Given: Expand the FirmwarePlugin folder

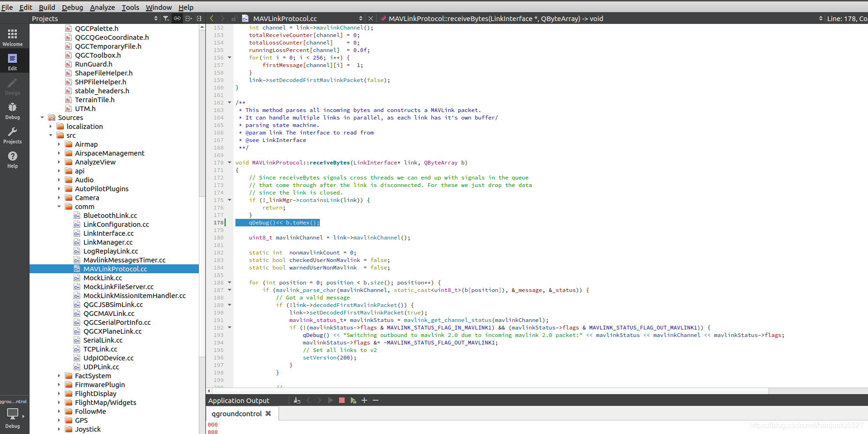Looking at the screenshot, I should tap(59, 385).
